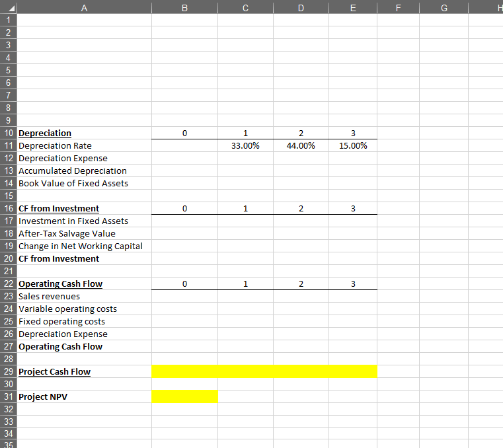Image resolution: width=503 pixels, height=448 pixels.
Task: Select 'Change in Net Working Capital' cell
Action: (x=84, y=246)
